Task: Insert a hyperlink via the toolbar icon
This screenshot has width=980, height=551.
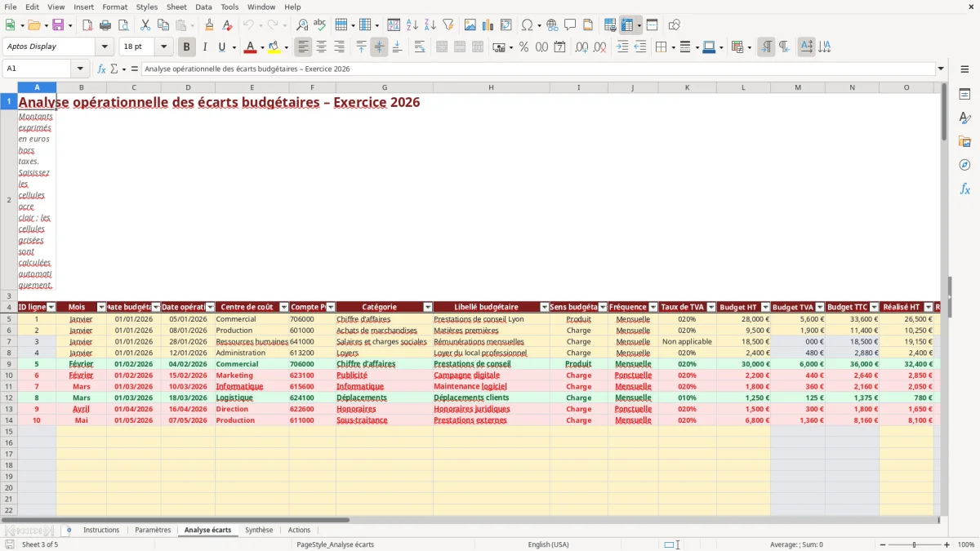Action: [552, 25]
